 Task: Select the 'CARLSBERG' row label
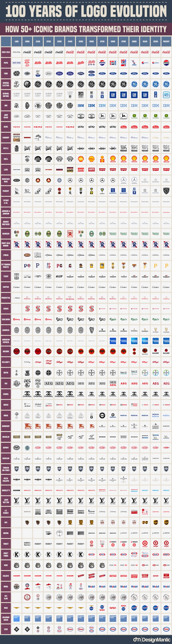(x=6, y=319)
